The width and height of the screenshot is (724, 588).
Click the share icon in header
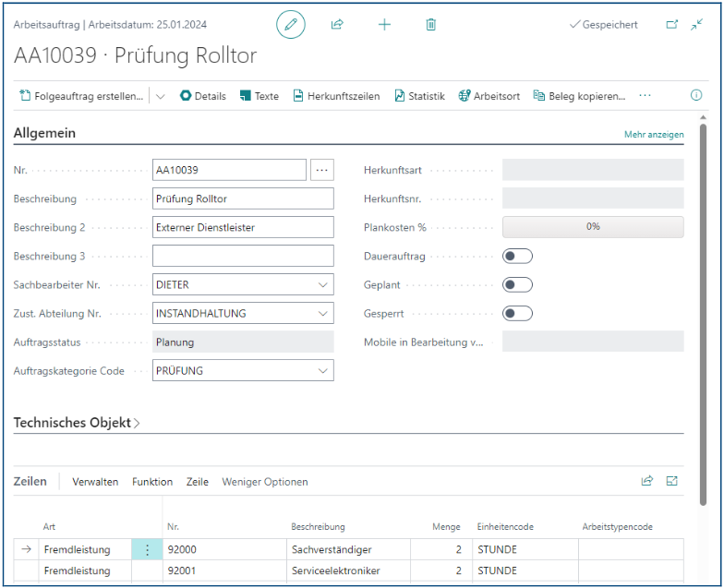coord(337,24)
